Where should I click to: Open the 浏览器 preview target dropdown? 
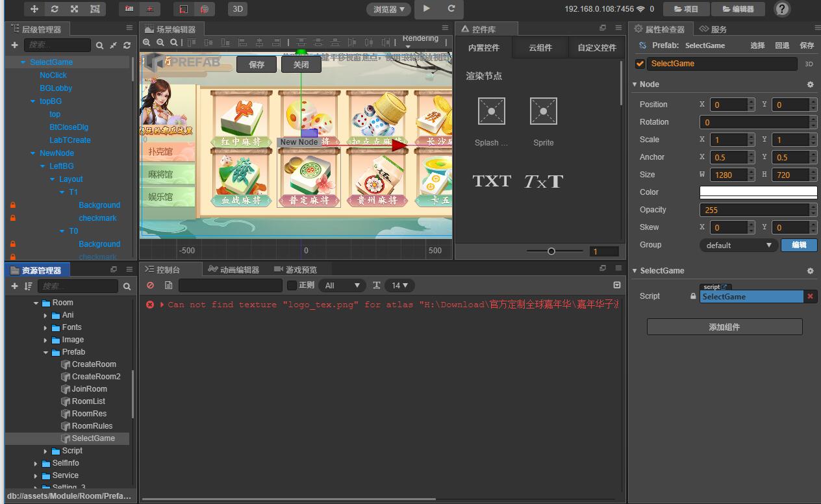coord(388,9)
